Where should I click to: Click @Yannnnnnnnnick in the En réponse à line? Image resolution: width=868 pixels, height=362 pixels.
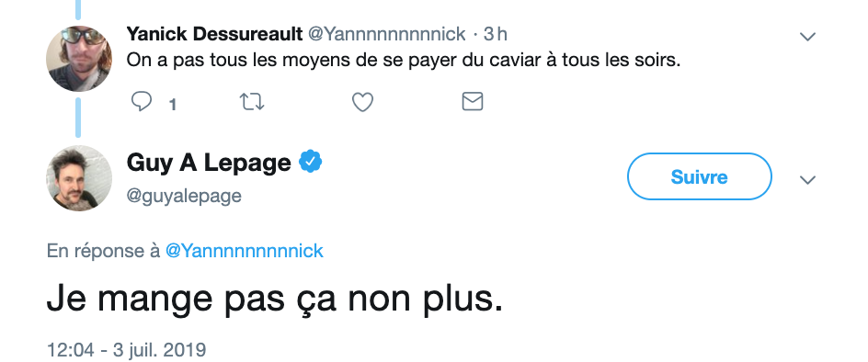pyautogui.click(x=245, y=251)
